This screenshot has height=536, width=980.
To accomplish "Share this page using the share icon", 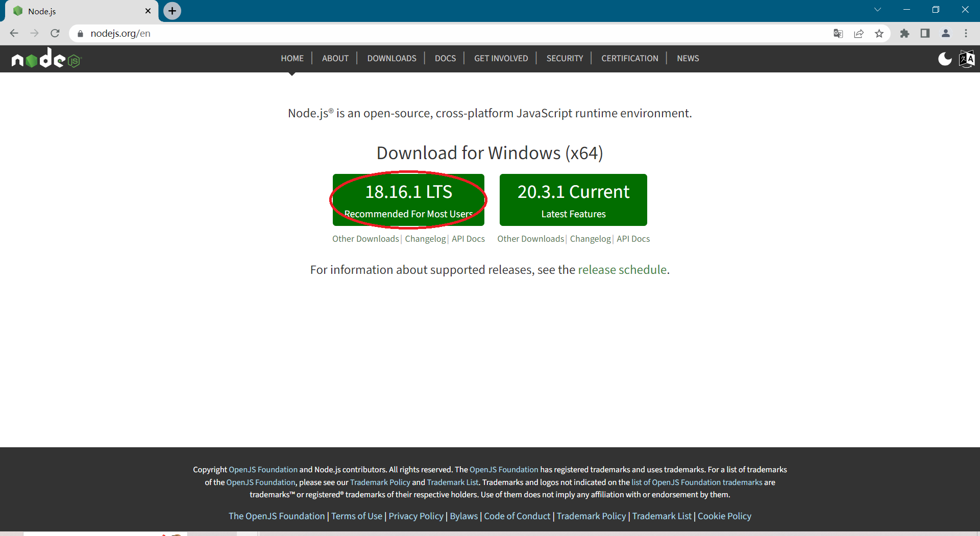I will [x=859, y=34].
